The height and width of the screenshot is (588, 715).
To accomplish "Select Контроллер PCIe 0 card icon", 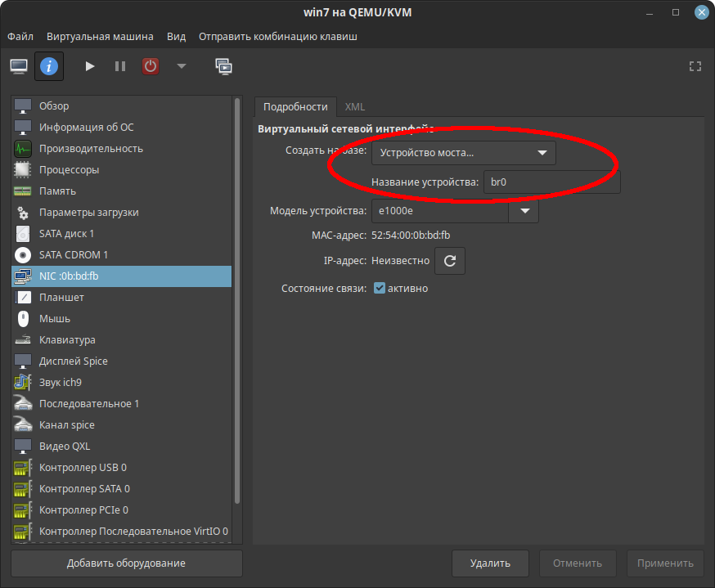I will point(23,510).
